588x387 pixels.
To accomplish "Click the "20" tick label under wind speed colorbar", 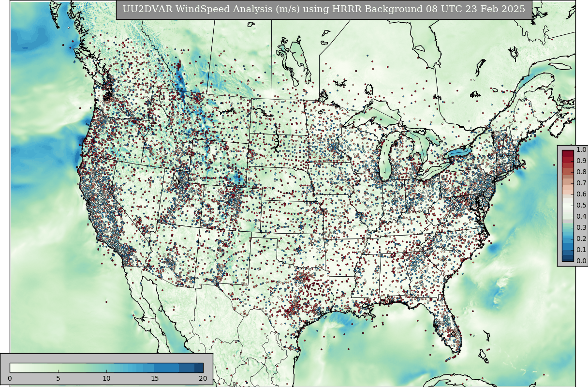I will pos(203,378).
